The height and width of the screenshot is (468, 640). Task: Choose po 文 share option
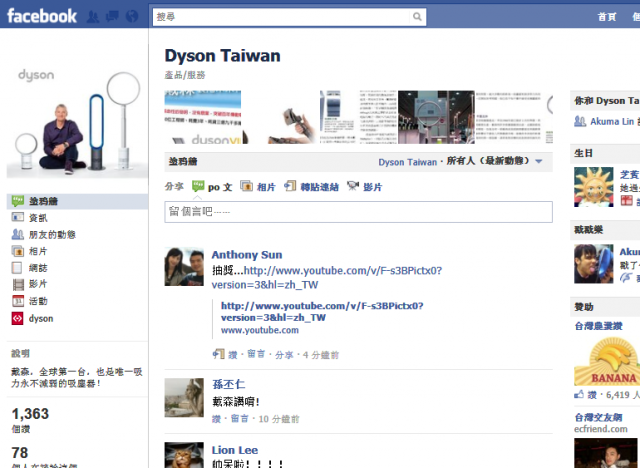(220, 187)
